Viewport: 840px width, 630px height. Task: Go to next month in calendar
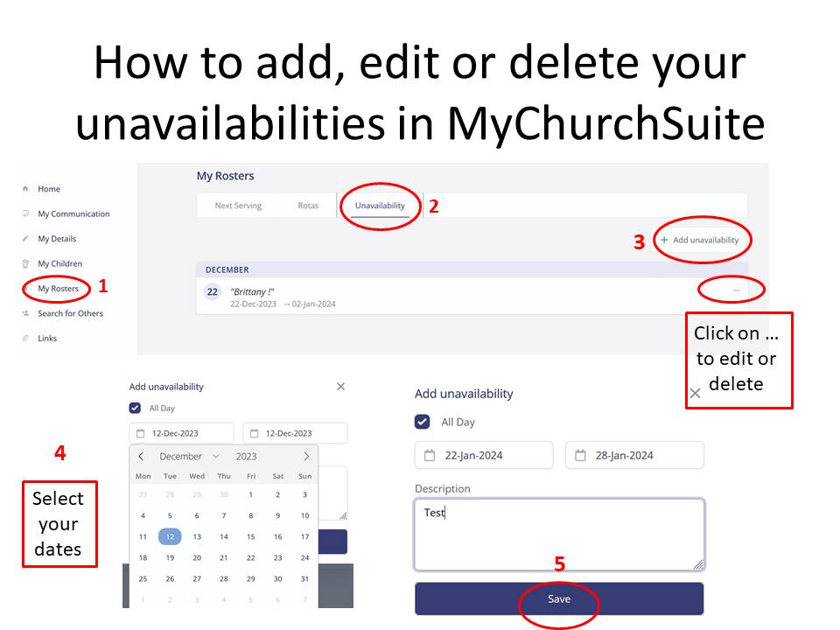click(306, 457)
